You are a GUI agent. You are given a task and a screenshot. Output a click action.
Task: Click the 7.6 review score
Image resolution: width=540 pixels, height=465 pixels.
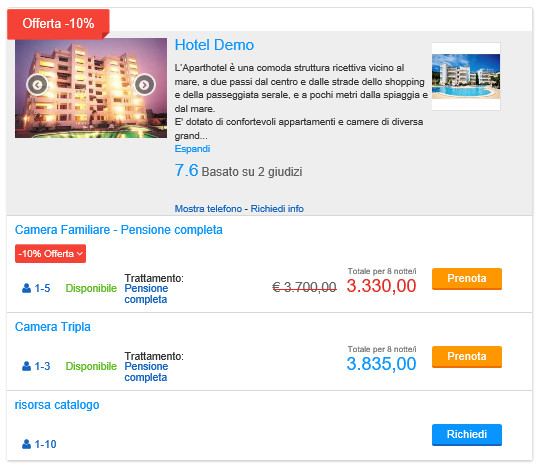coord(186,170)
